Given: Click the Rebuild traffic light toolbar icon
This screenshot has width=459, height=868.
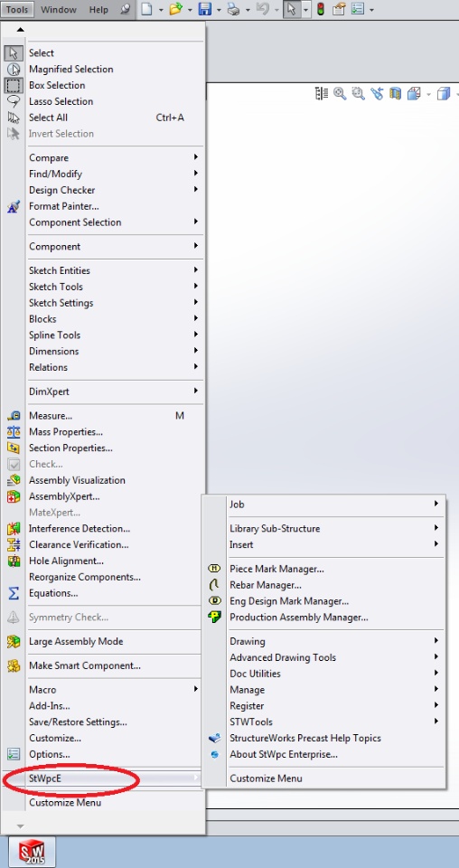Looking at the screenshot, I should point(320,9).
